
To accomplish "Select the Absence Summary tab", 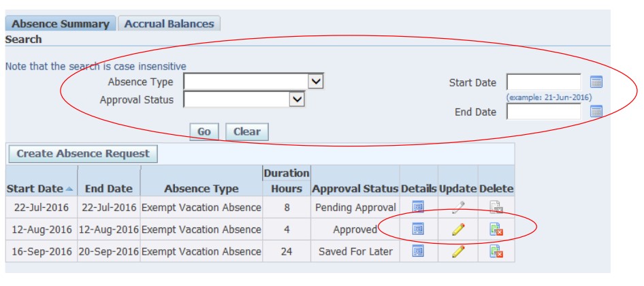I will coord(61,24).
